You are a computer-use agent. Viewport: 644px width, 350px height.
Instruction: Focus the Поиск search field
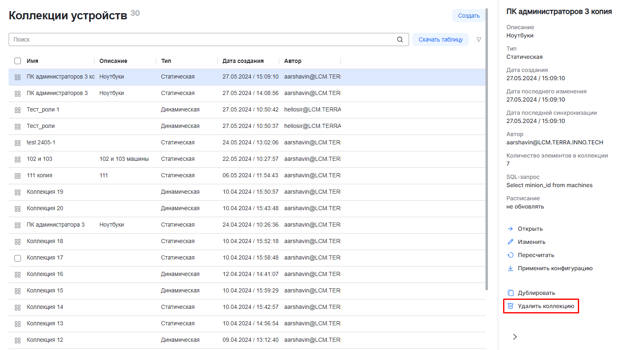tap(201, 39)
